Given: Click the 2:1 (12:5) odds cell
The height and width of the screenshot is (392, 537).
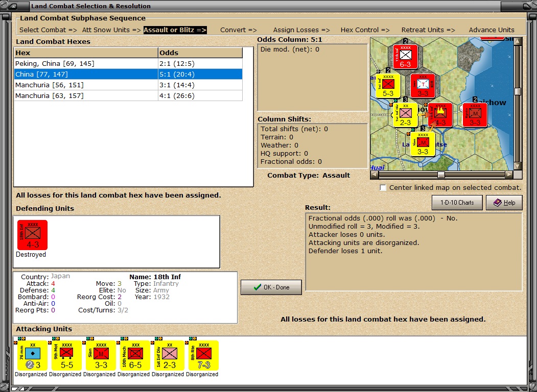Looking at the screenshot, I should (200, 64).
